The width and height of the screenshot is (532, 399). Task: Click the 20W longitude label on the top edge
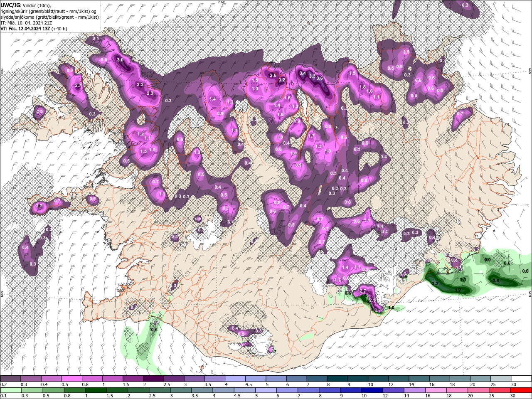point(222,2)
